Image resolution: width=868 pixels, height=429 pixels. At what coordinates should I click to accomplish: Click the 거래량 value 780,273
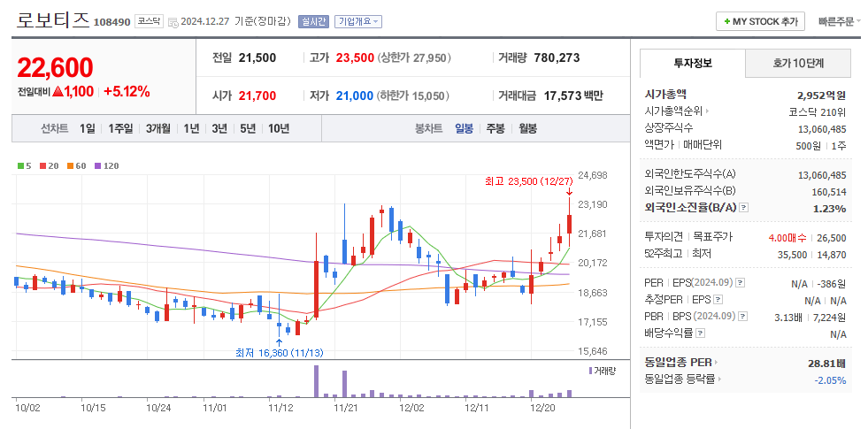pyautogui.click(x=557, y=57)
